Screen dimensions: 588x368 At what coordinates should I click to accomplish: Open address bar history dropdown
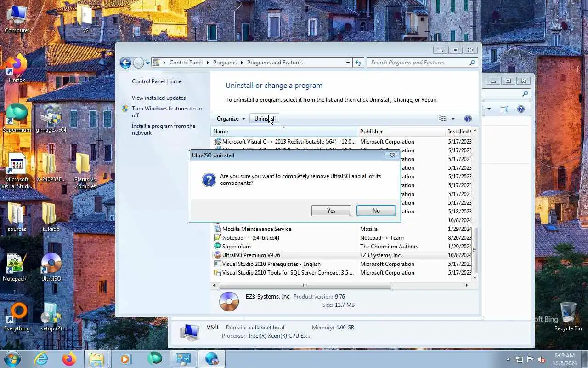click(348, 63)
